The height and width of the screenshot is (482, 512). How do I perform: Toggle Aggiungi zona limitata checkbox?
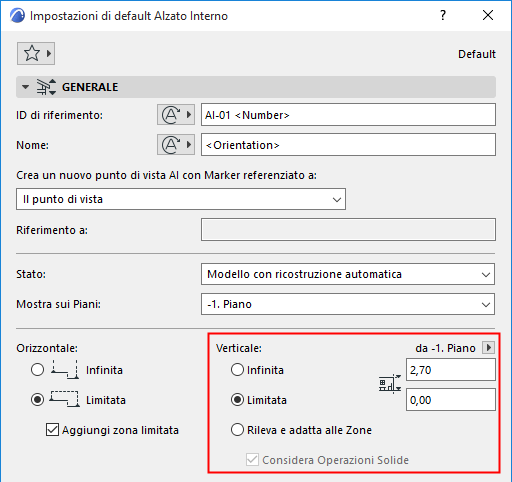[x=52, y=430]
